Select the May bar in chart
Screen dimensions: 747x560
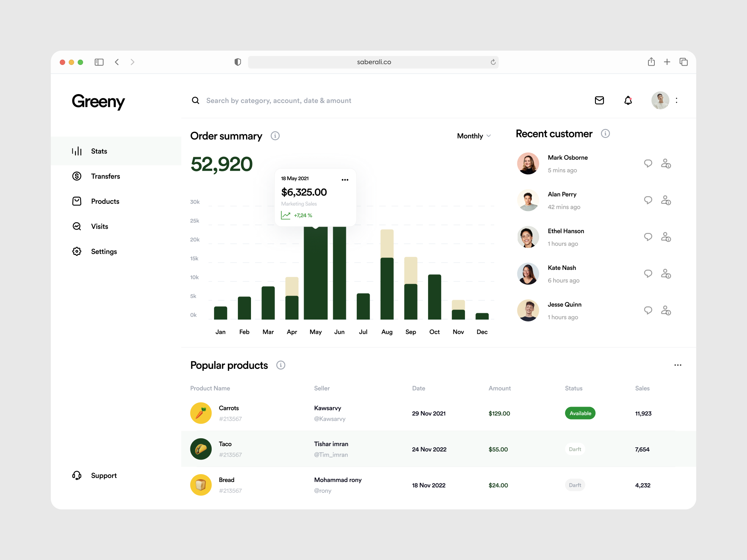pyautogui.click(x=316, y=273)
